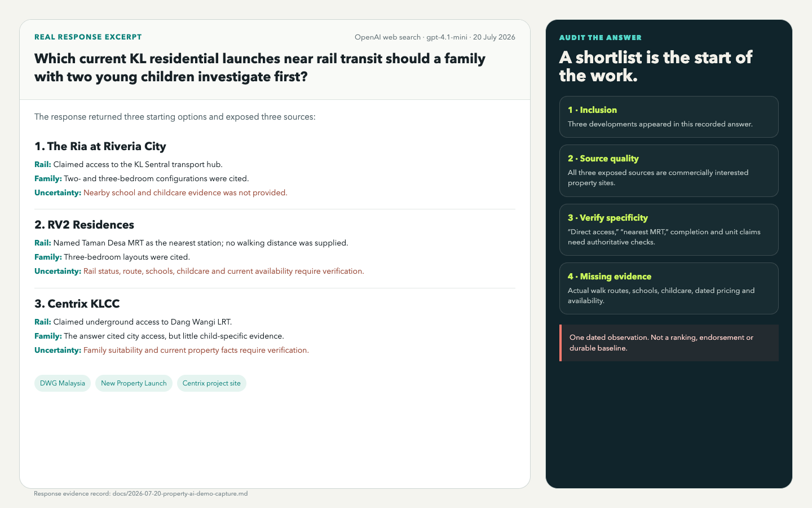Viewport: 812px width, 508px height.
Task: Click 'Claimed access to the KL Sentral transport hub' line
Action: click(129, 164)
